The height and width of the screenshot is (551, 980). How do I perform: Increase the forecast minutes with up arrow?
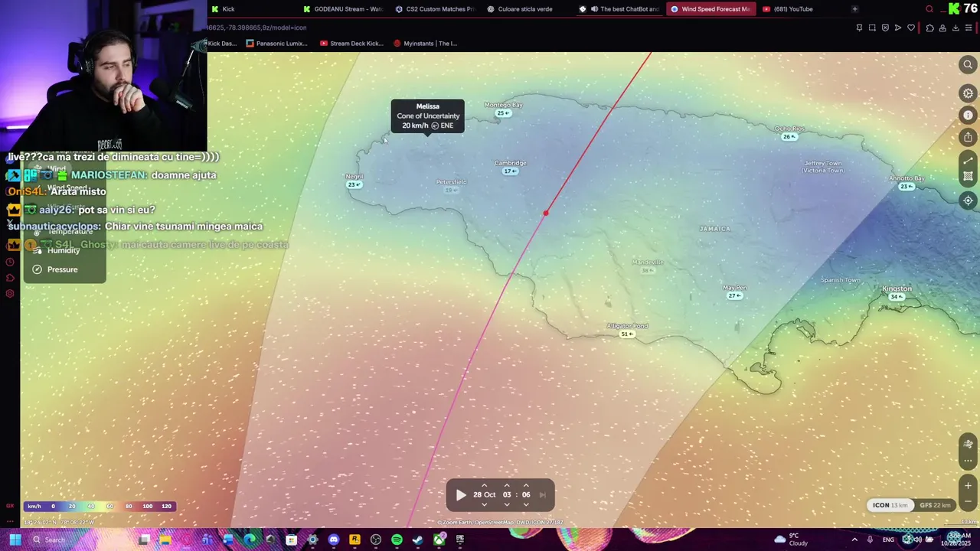click(x=526, y=485)
